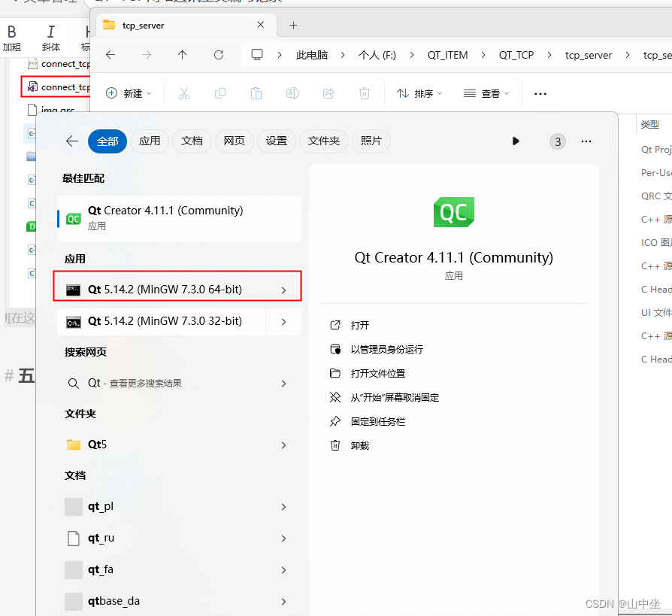Switch to the 文档 search filter tab
This screenshot has width=672, height=616.
click(192, 141)
